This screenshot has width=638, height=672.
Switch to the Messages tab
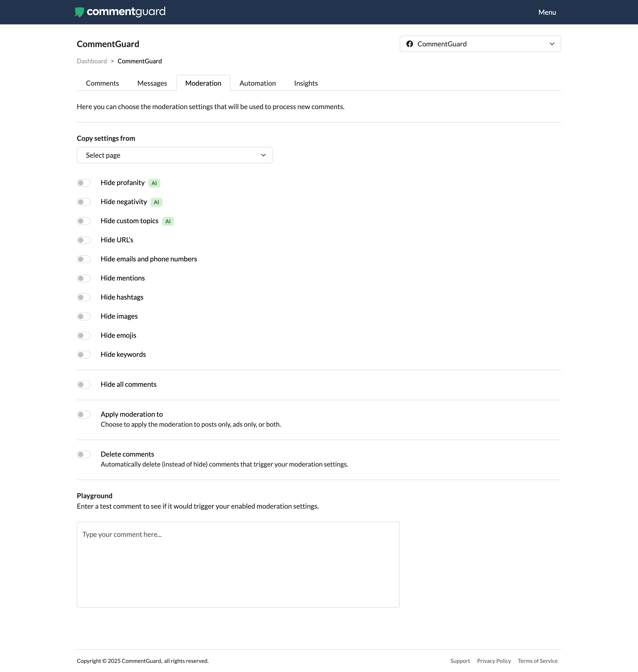(x=152, y=83)
